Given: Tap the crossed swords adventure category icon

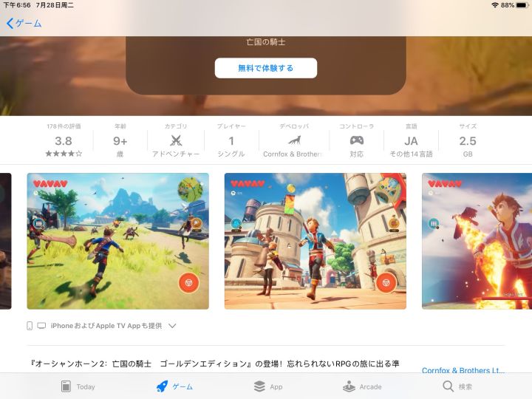Looking at the screenshot, I should click(x=176, y=140).
